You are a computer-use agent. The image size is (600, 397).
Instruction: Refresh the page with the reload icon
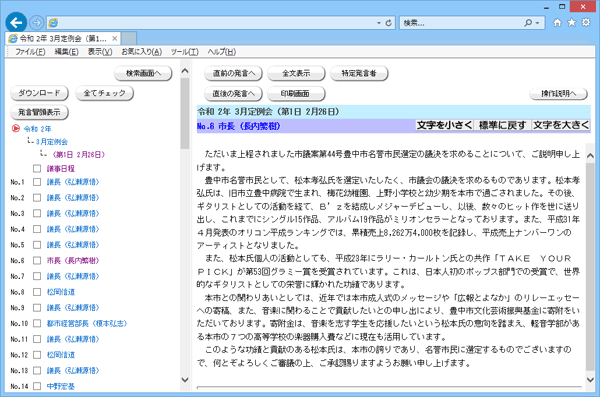tap(388, 23)
